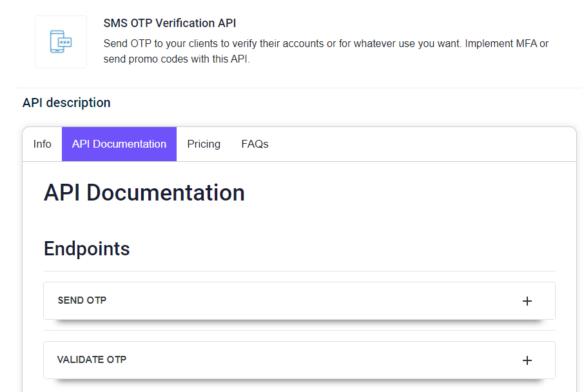
Task: Open the Pricing tab
Action: click(x=204, y=144)
